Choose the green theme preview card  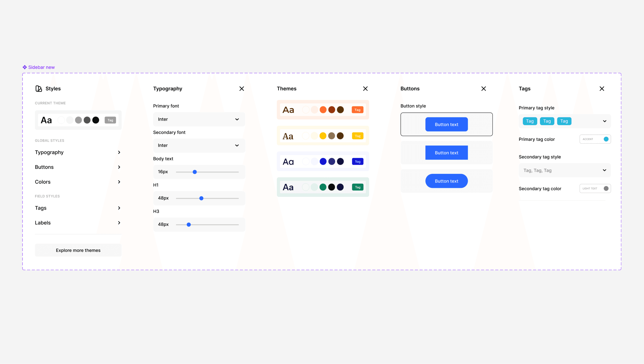point(323,187)
